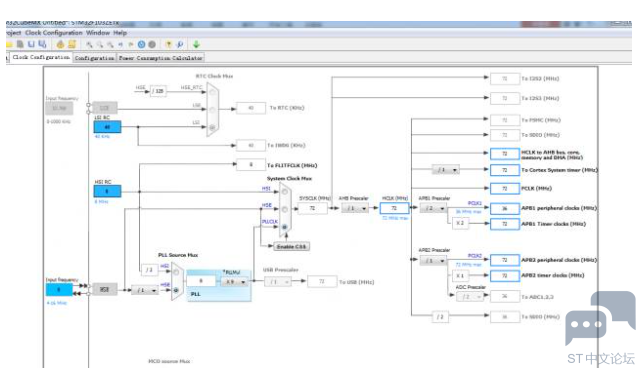
Task: Click the Enable CSS button
Action: tap(292, 246)
